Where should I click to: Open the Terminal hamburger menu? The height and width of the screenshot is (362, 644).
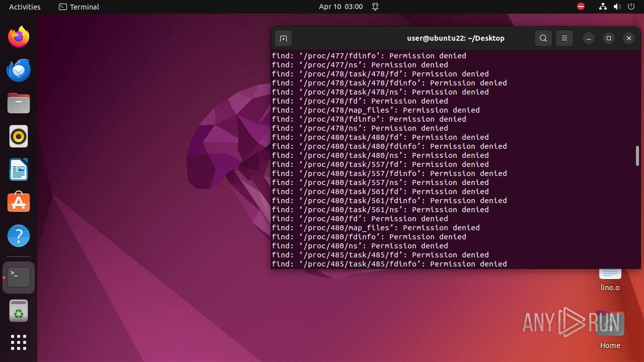point(565,38)
